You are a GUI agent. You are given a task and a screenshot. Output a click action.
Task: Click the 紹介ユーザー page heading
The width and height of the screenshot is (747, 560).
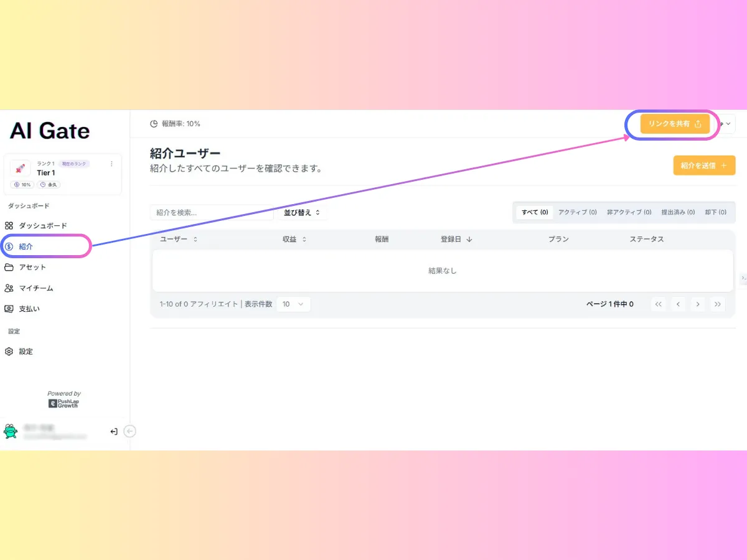coord(186,154)
